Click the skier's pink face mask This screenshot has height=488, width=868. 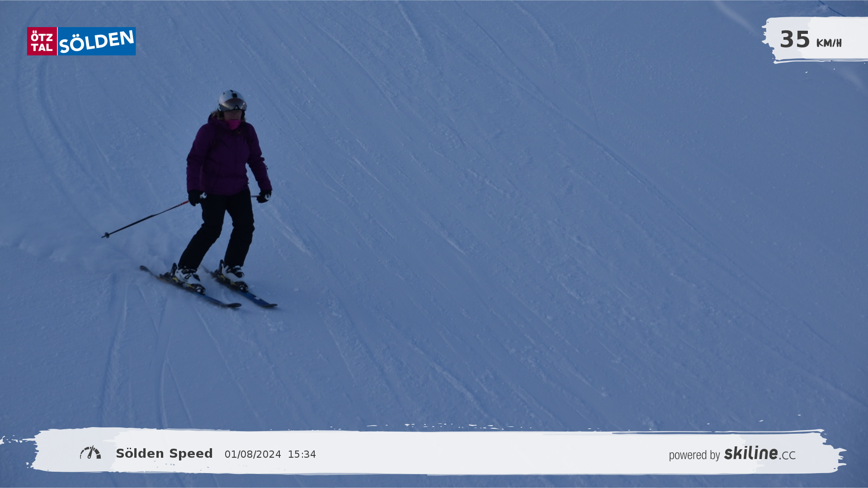pos(233,123)
